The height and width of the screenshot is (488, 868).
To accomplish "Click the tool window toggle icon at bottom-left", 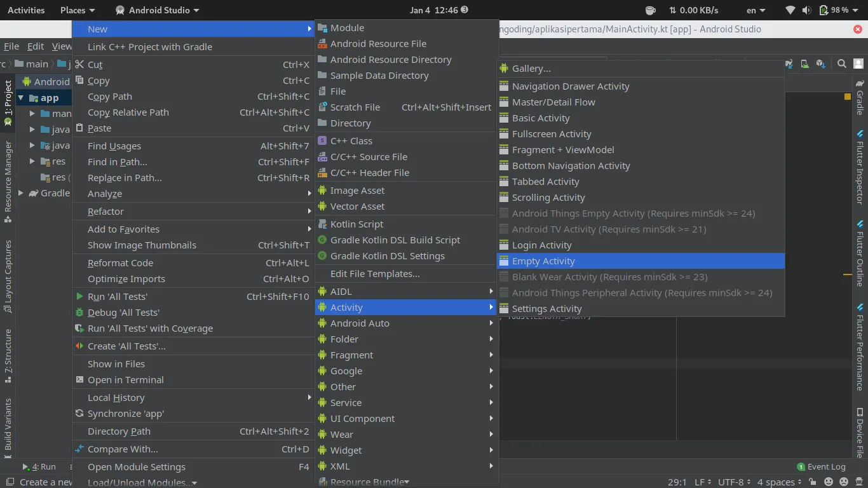I will click(x=10, y=482).
